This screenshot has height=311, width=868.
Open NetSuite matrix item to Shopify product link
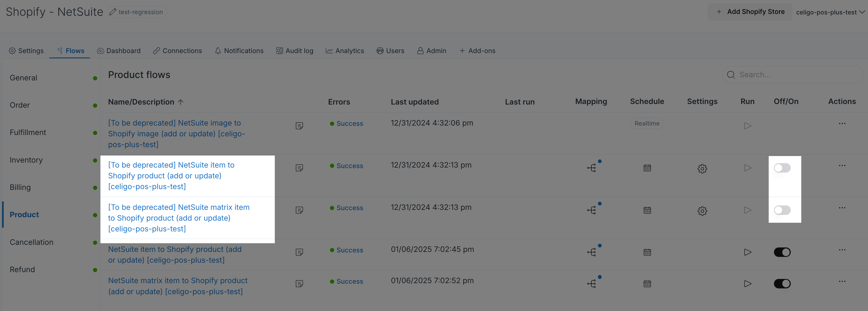(x=178, y=286)
